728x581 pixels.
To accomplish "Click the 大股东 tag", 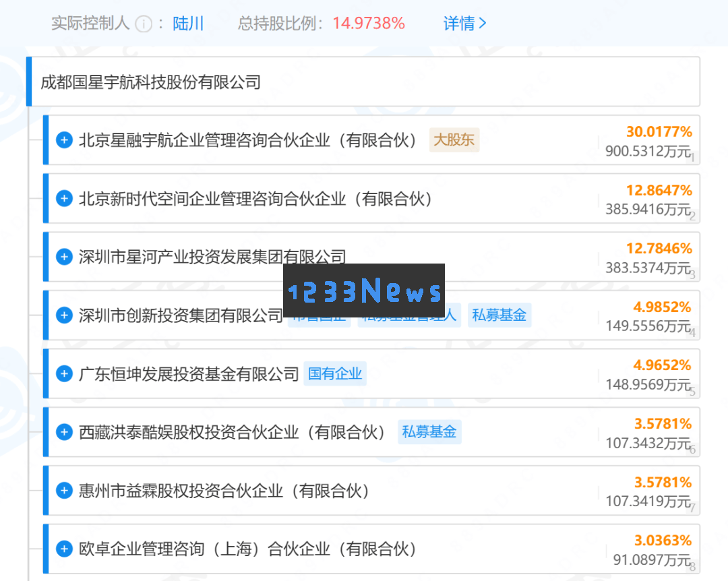I will pyautogui.click(x=454, y=140).
